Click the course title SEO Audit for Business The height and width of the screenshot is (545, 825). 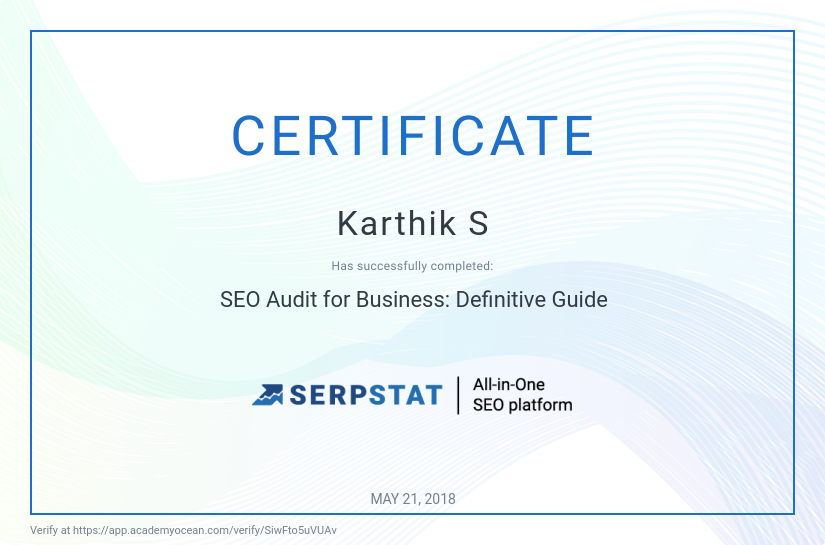click(414, 299)
